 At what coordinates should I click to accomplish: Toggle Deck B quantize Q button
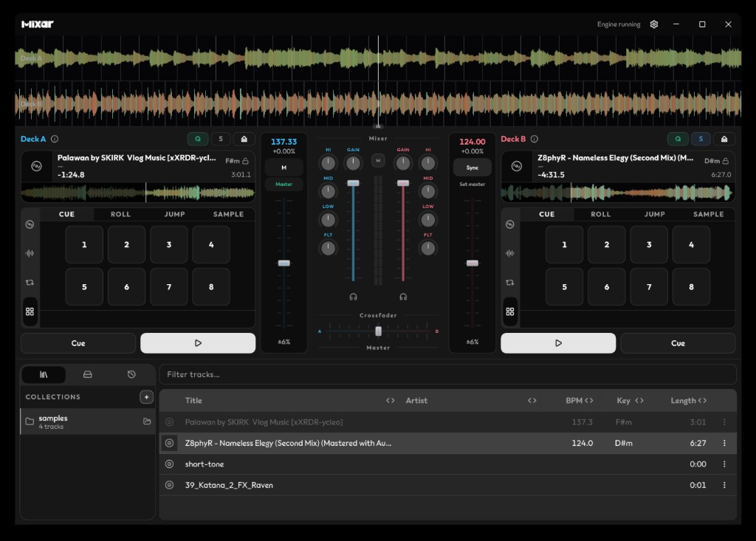pos(678,139)
